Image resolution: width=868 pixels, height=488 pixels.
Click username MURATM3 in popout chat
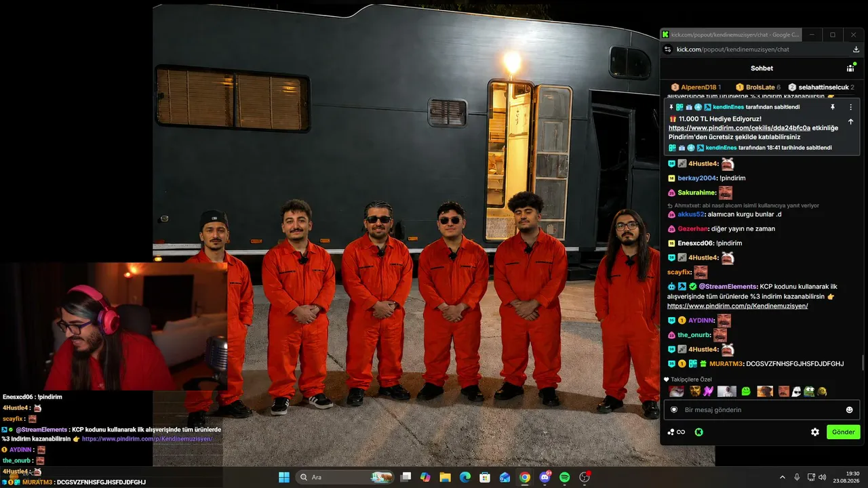[725, 364]
